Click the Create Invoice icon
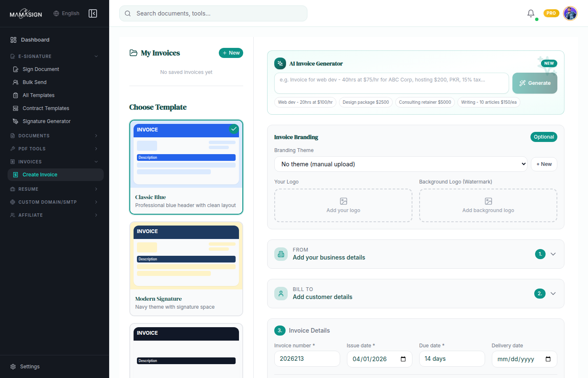 point(16,175)
